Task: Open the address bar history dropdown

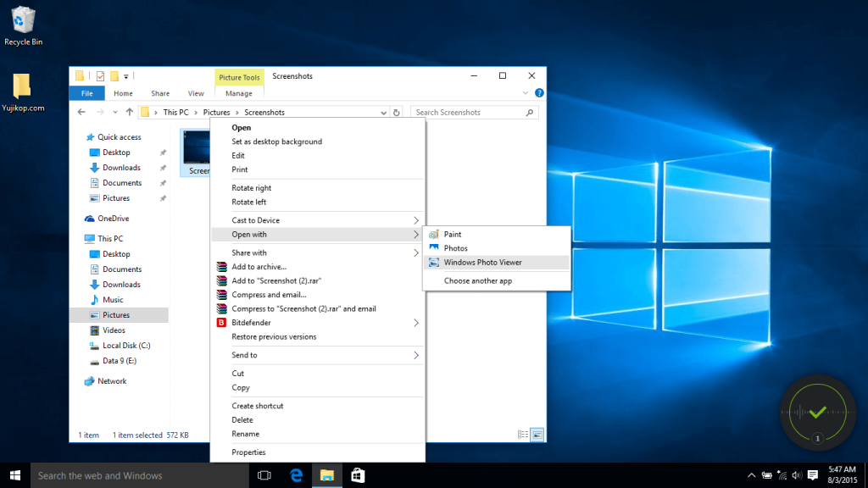Action: pyautogui.click(x=383, y=113)
